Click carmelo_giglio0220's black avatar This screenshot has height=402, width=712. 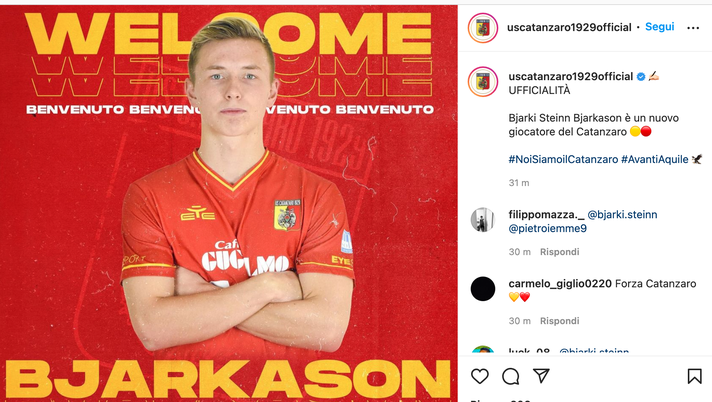click(x=483, y=289)
